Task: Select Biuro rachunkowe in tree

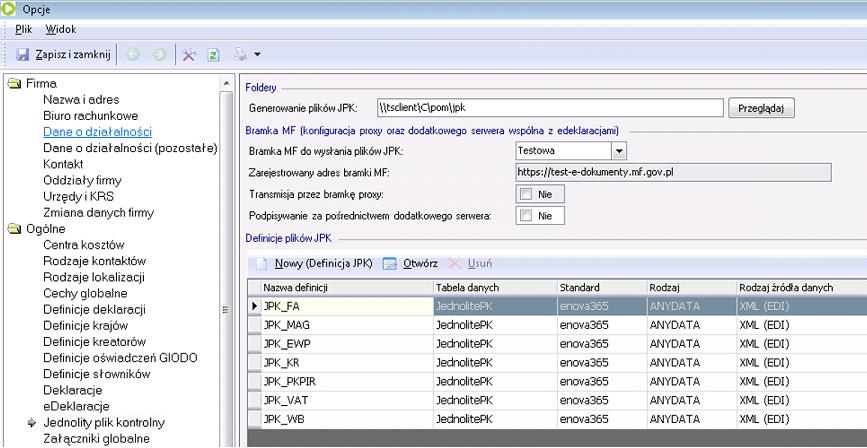Action: [91, 116]
